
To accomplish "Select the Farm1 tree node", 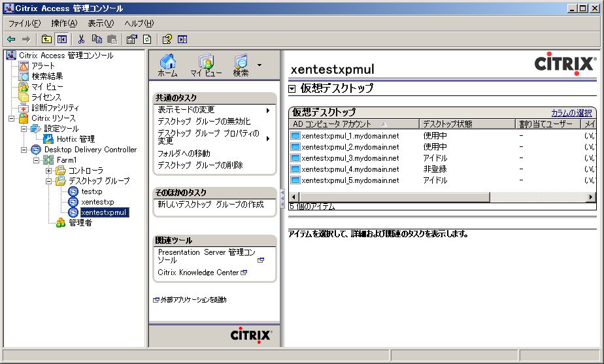I will click(67, 160).
